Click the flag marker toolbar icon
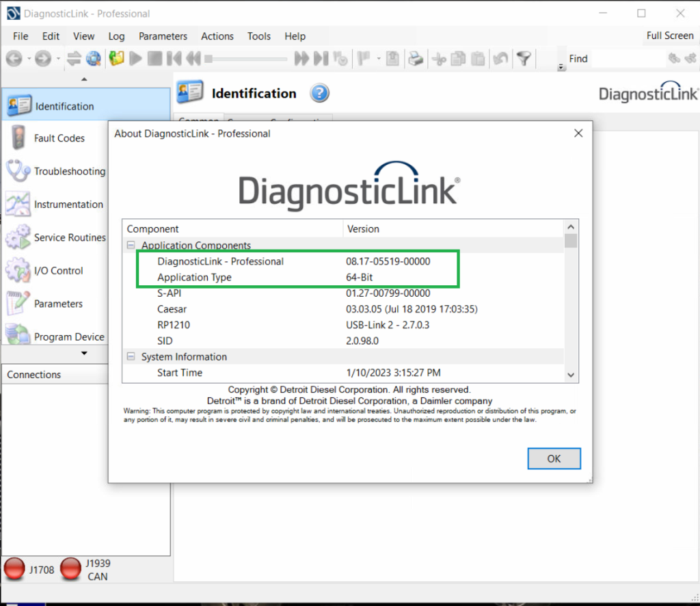This screenshot has width=700, height=606. (x=364, y=59)
